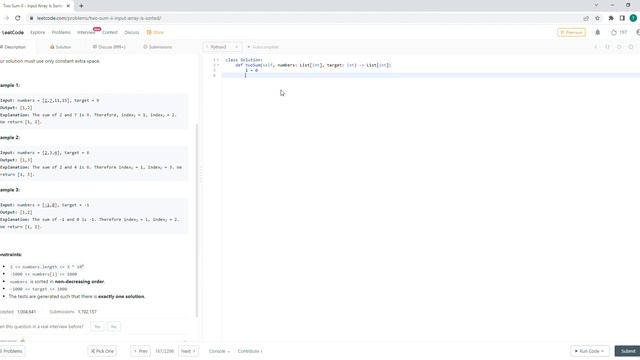Open the Problems menu item
Image resolution: width=640 pixels, height=360 pixels.
(61, 32)
